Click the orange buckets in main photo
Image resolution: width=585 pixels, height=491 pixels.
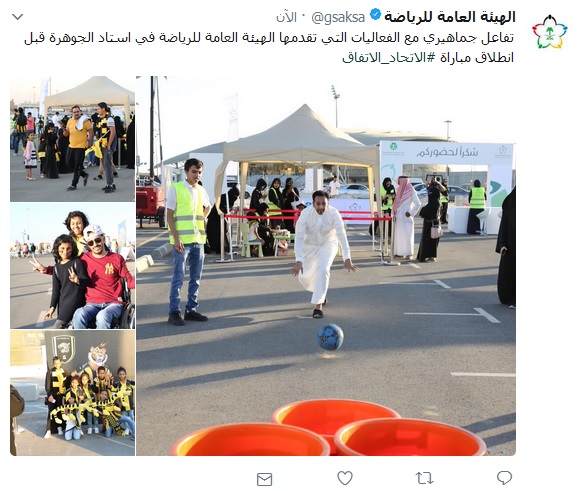coord(330,428)
